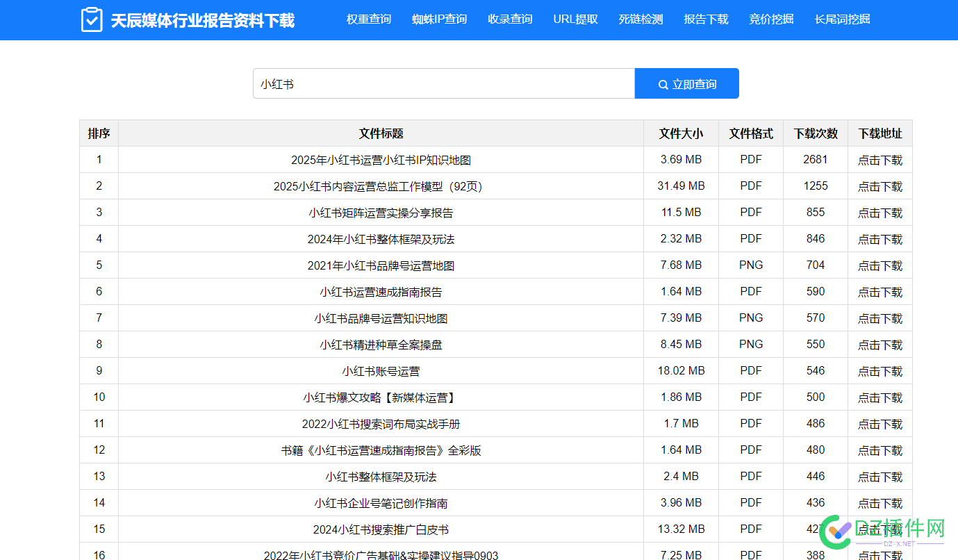This screenshot has height=560, width=958.
Task: Open 竞价挖掘 menu item
Action: 772,19
